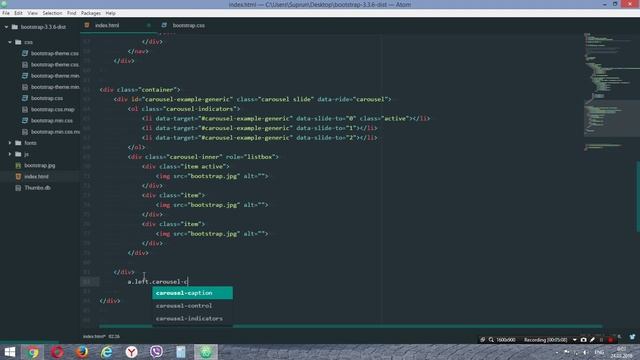Choose carousel-indicators autocomplete suggestion
This screenshot has height=360, width=640.
(x=192, y=318)
